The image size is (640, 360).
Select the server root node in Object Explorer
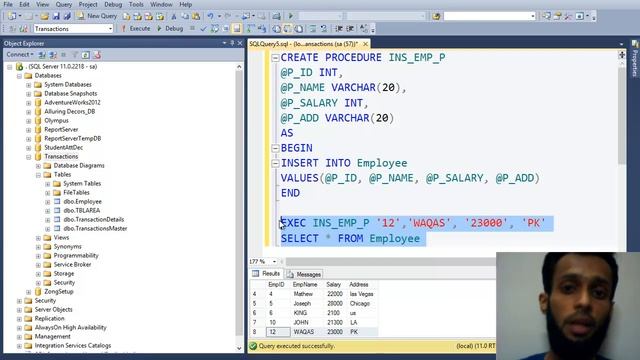coord(62,67)
